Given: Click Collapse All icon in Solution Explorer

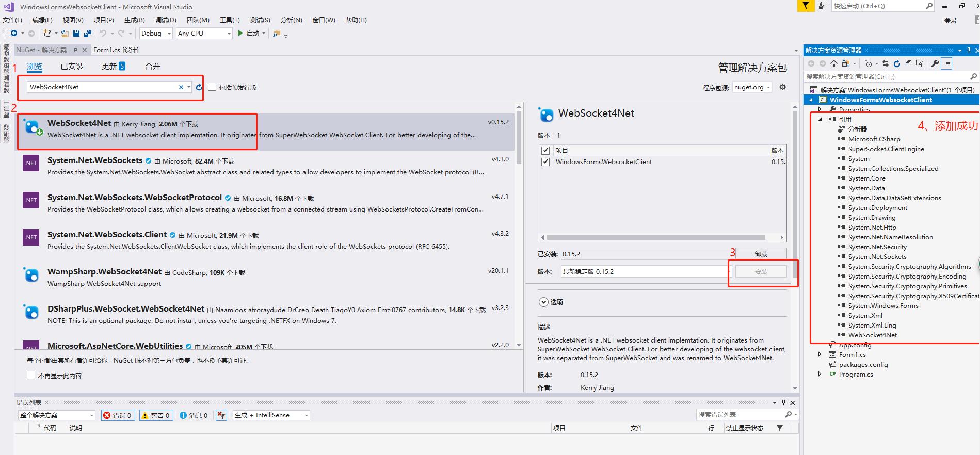Looking at the screenshot, I should coord(908,63).
